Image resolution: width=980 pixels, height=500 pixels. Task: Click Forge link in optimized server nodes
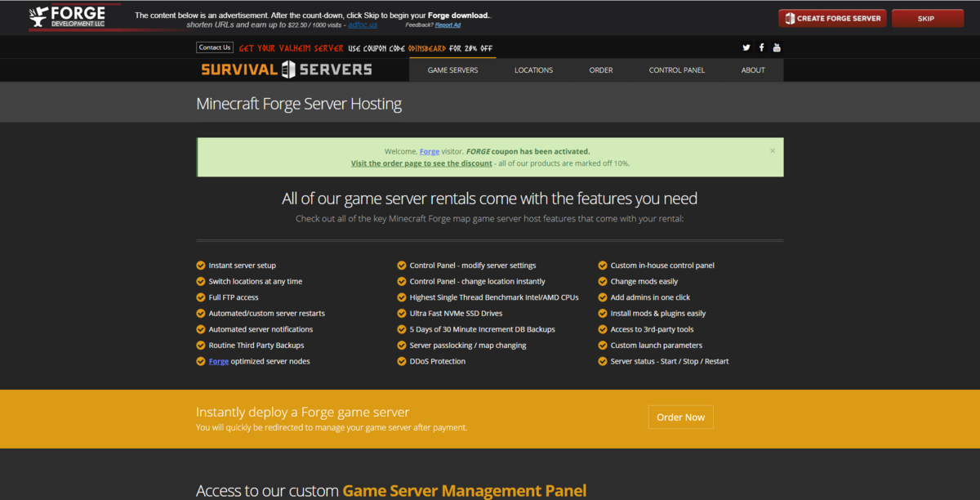pyautogui.click(x=219, y=361)
